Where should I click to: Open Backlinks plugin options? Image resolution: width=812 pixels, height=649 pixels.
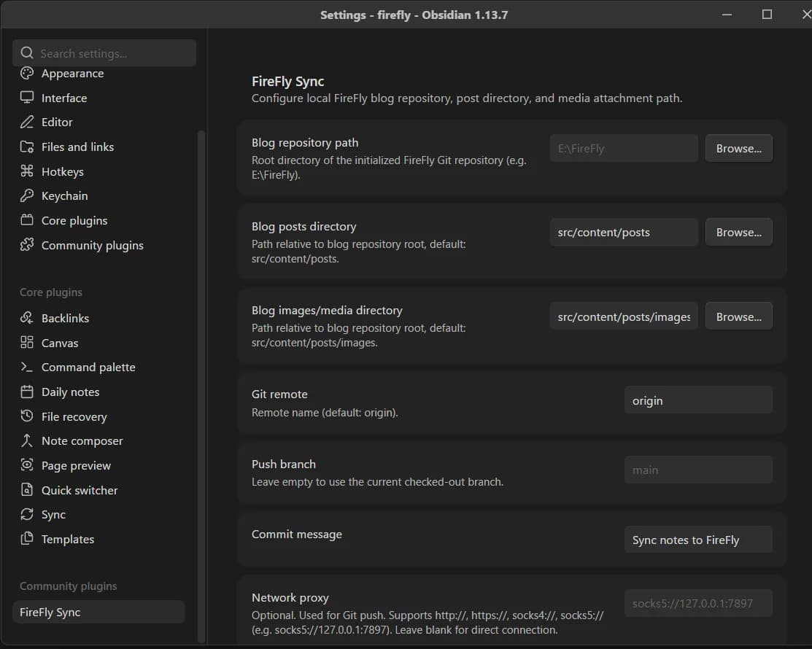point(98,318)
